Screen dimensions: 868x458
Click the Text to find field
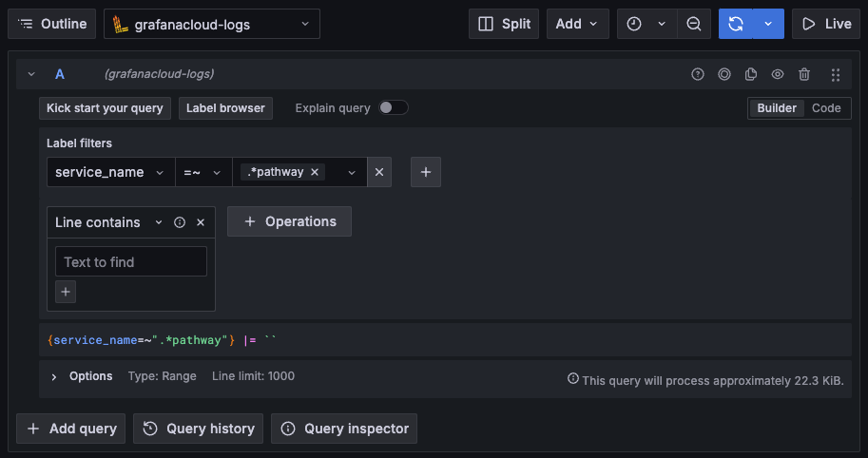(x=131, y=262)
